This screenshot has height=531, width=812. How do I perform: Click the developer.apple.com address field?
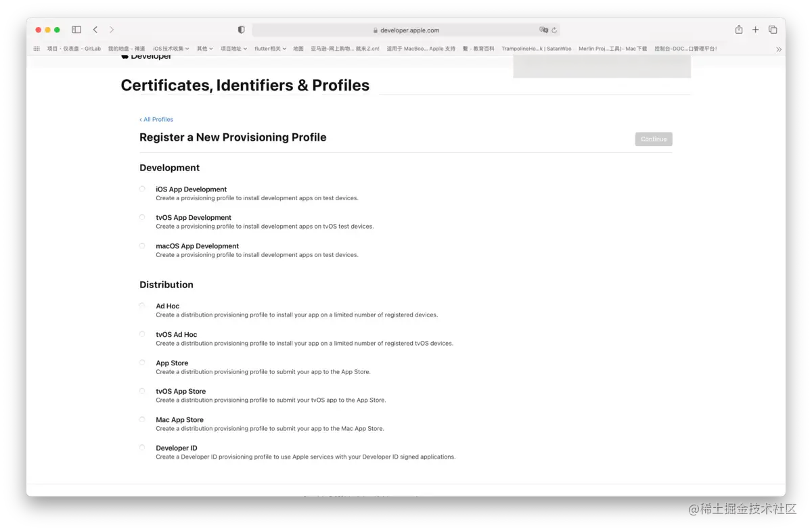click(x=406, y=30)
